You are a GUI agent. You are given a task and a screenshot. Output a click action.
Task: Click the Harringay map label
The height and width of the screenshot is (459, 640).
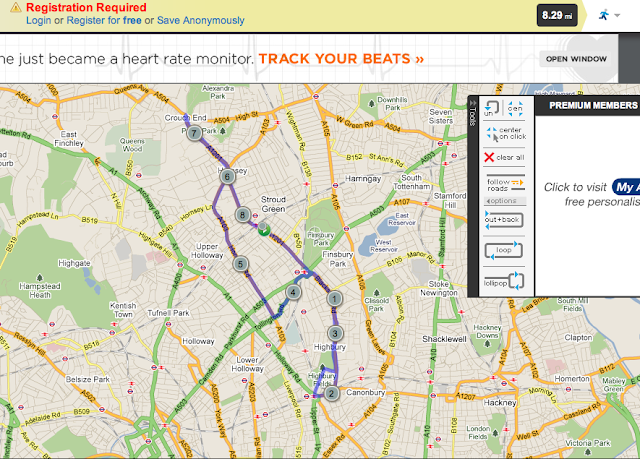click(x=363, y=178)
